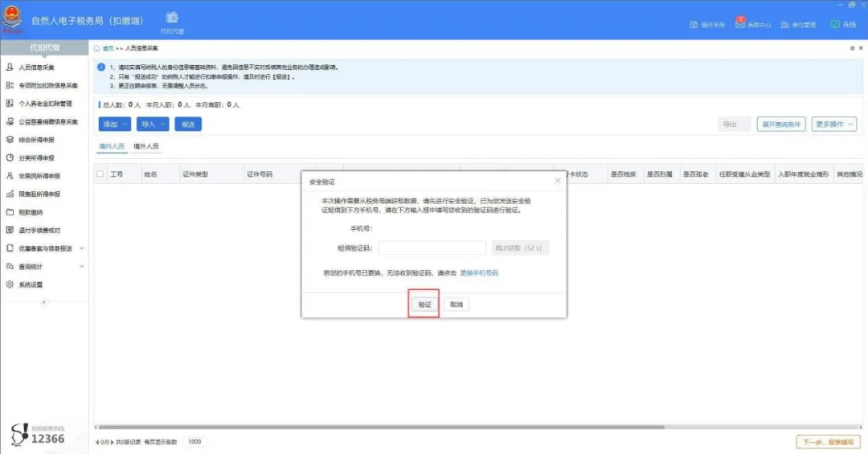Viewport: 868px width, 454px height.
Task: Click the 入职年度就业情形 column header
Action: [x=803, y=174]
